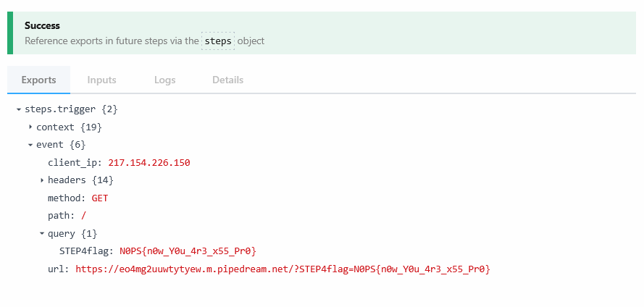Click the pipedream URL value
Viewport: 644px width, 307px height.
point(283,269)
